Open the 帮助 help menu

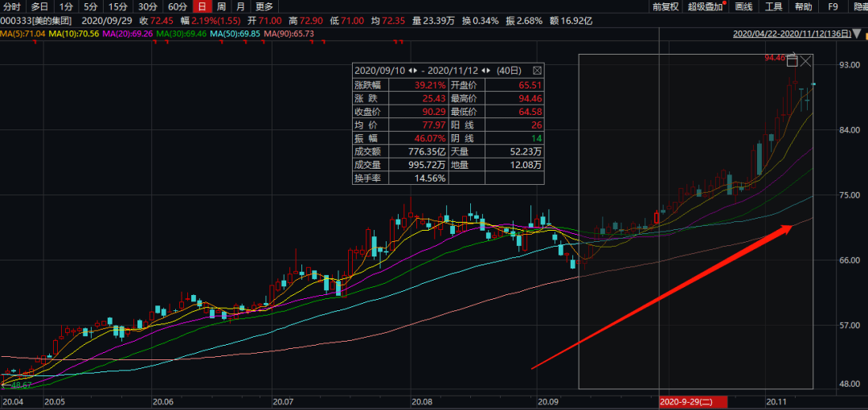803,6
